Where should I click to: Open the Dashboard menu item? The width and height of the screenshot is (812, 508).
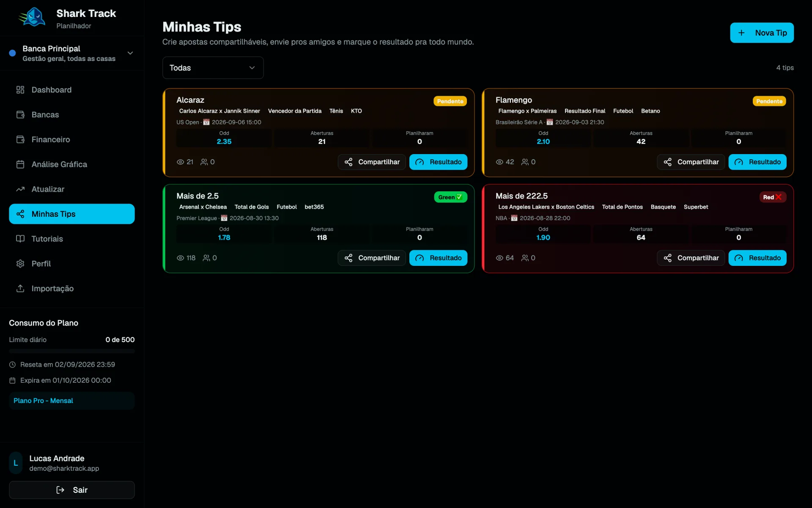point(71,90)
